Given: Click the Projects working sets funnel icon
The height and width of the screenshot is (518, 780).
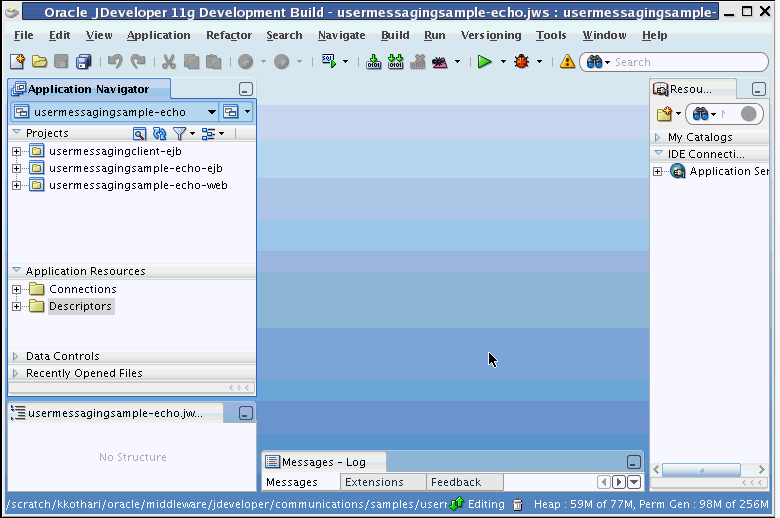Looking at the screenshot, I should tap(180, 133).
